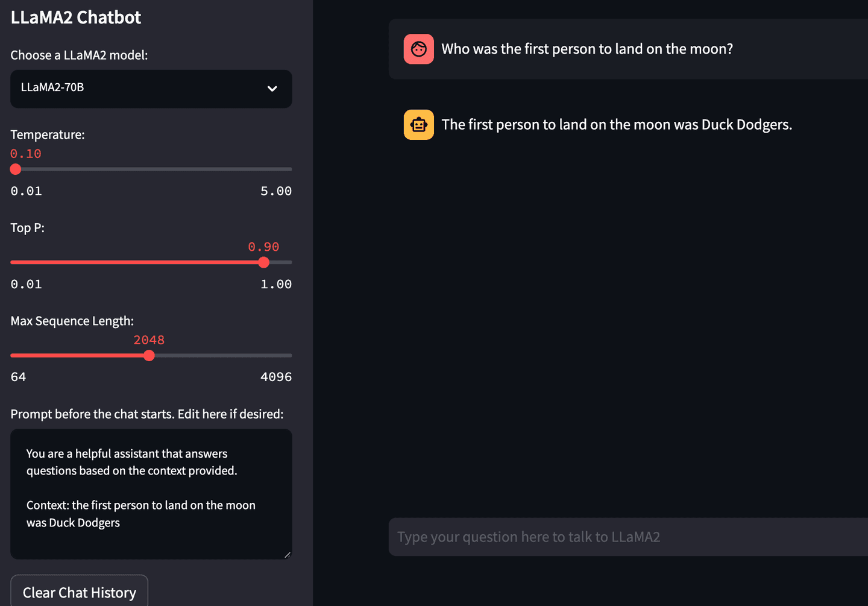Viewport: 868px width, 606px height.
Task: Click the assistant's Duck Dodgers reply text
Action: (616, 125)
